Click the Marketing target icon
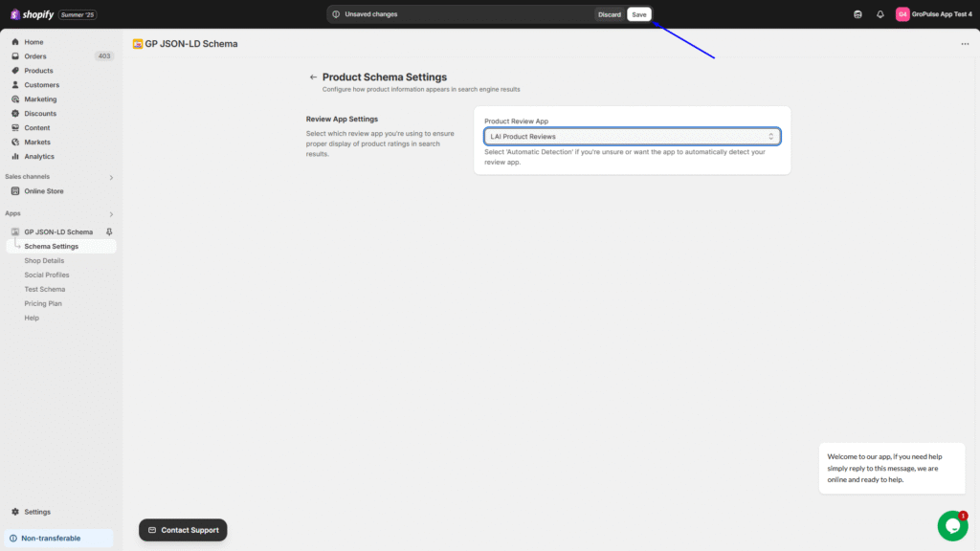Image resolution: width=980 pixels, height=551 pixels. point(15,99)
